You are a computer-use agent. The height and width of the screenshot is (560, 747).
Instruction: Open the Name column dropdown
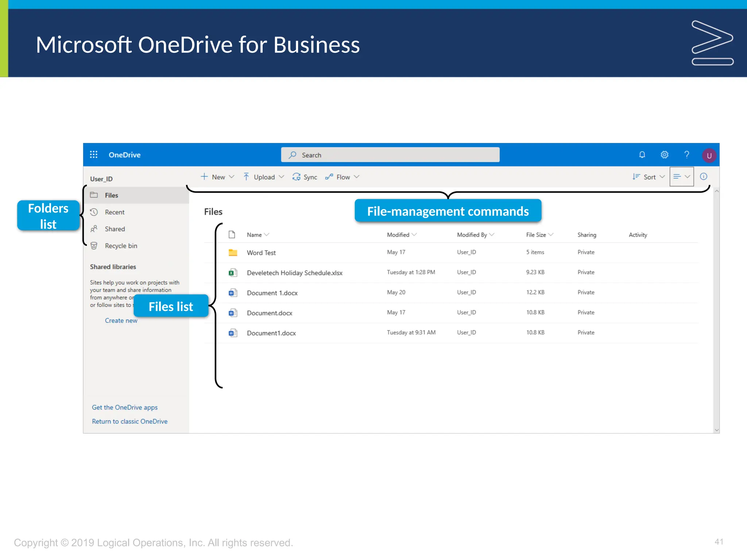pos(267,234)
